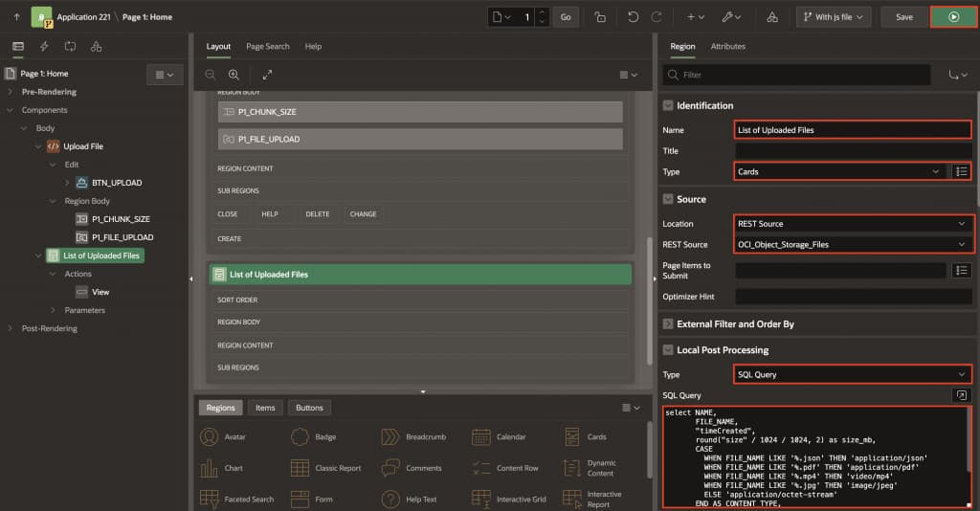Click the green Run Page button

(953, 16)
